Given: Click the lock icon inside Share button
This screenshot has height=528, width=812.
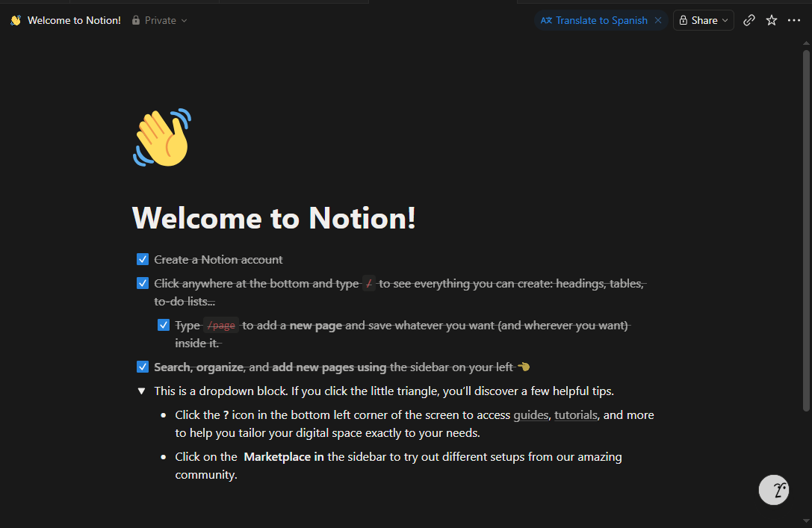Looking at the screenshot, I should pos(683,20).
